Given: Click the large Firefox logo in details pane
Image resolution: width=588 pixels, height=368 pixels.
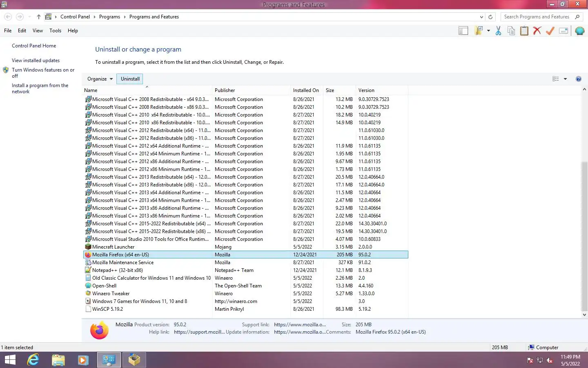Looking at the screenshot, I should [x=99, y=330].
